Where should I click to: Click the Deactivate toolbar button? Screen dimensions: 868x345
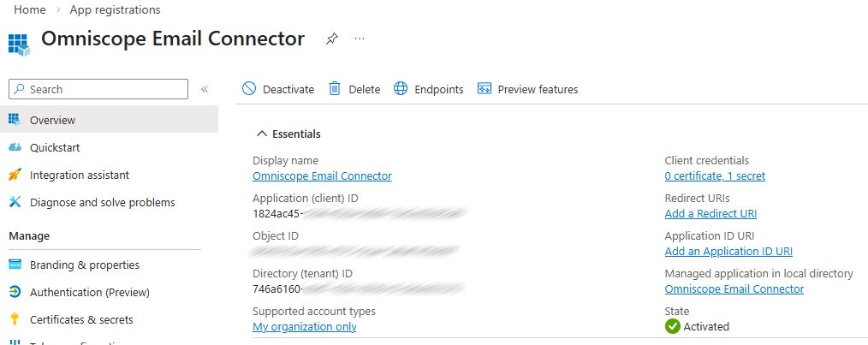coord(278,89)
